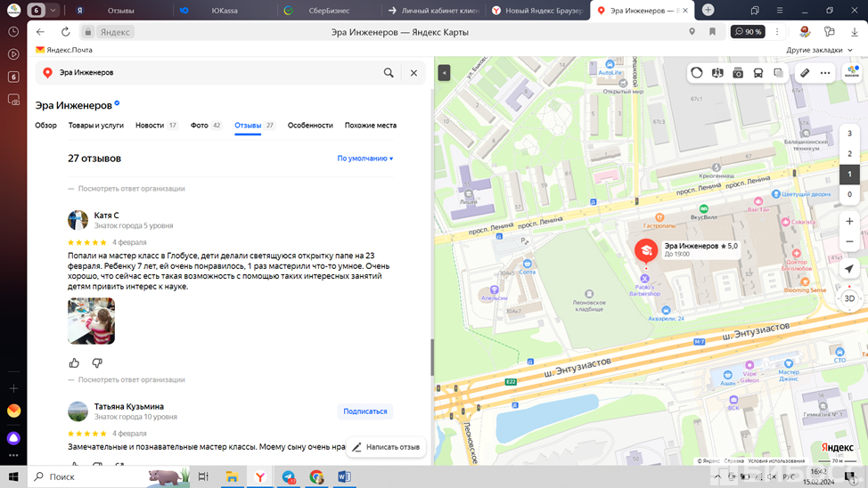Reload the page with refresh icon
This screenshot has width=868, height=488.
pyautogui.click(x=65, y=32)
